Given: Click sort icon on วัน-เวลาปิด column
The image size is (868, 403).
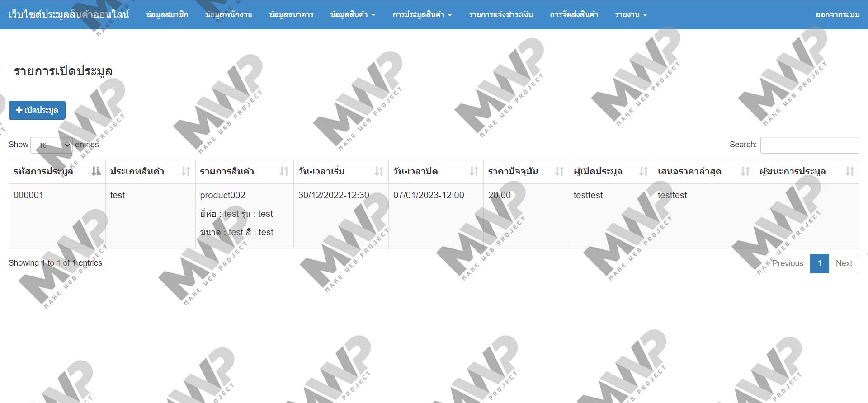Looking at the screenshot, I should coord(474,171).
